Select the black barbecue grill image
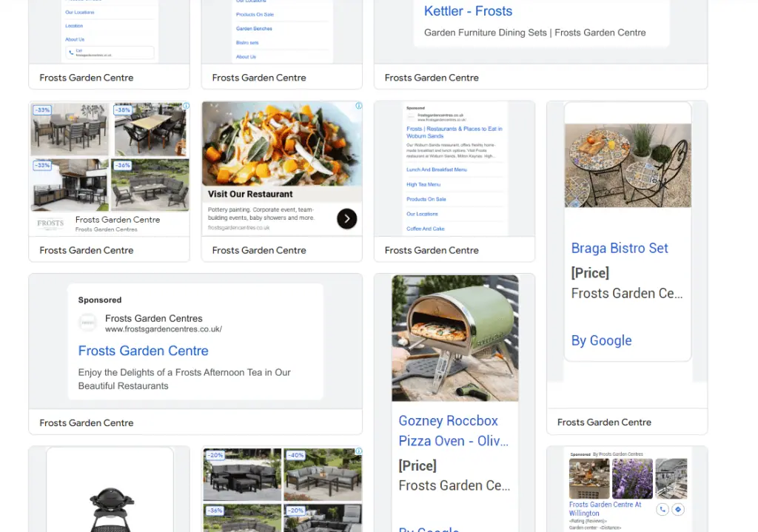 click(111, 508)
